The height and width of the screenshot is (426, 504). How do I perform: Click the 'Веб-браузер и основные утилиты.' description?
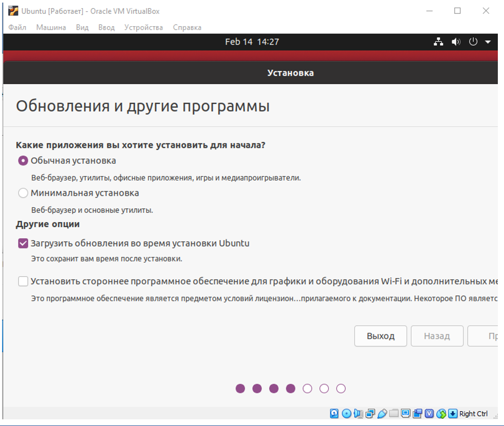(x=92, y=210)
